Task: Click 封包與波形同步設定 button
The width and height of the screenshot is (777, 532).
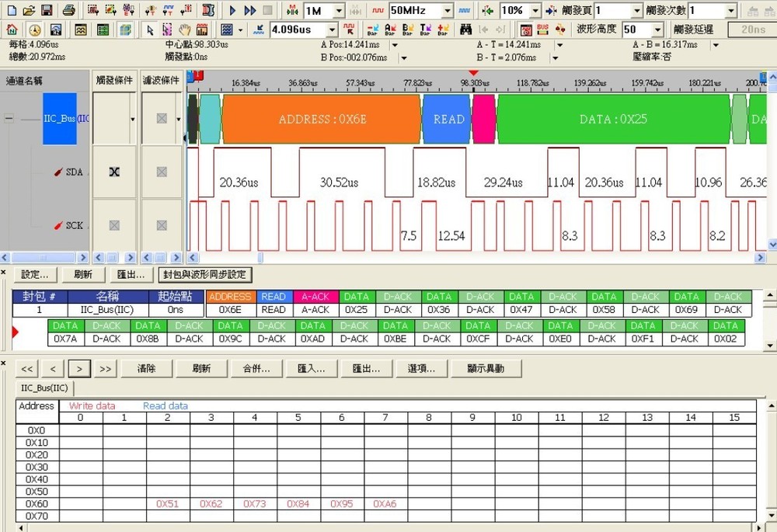Action: click(x=204, y=274)
